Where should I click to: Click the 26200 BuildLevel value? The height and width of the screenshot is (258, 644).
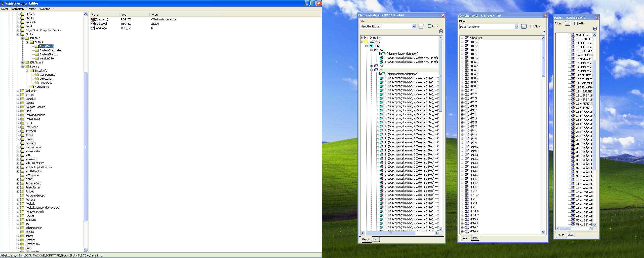155,24
